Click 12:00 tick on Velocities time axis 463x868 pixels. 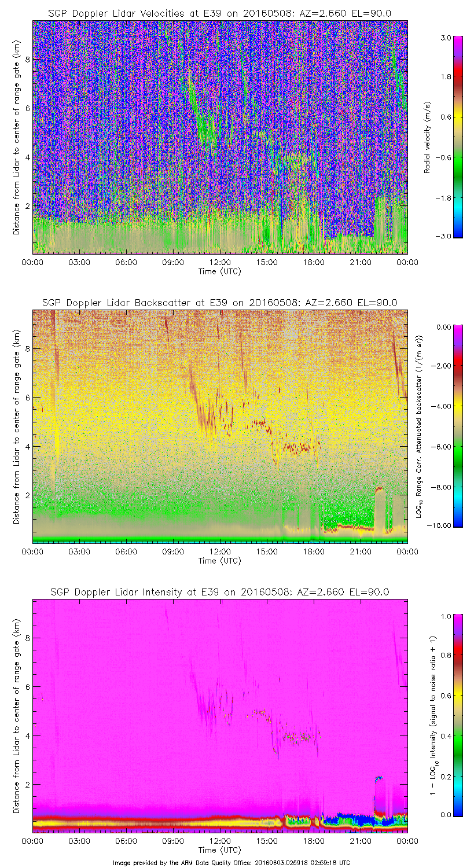pyautogui.click(x=220, y=263)
